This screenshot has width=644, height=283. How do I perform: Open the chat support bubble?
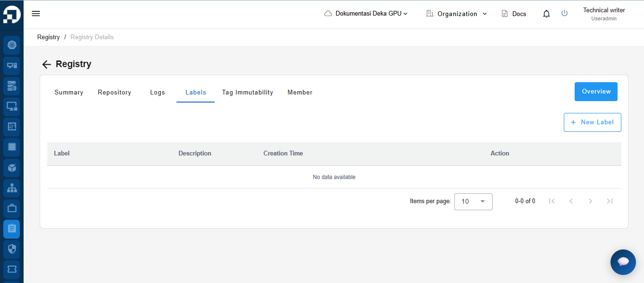623,262
